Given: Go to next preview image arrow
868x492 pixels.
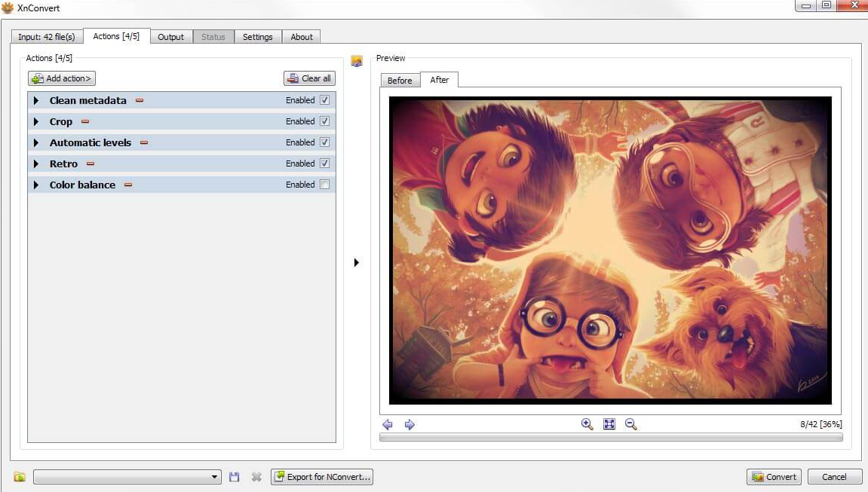Looking at the screenshot, I should click(409, 425).
